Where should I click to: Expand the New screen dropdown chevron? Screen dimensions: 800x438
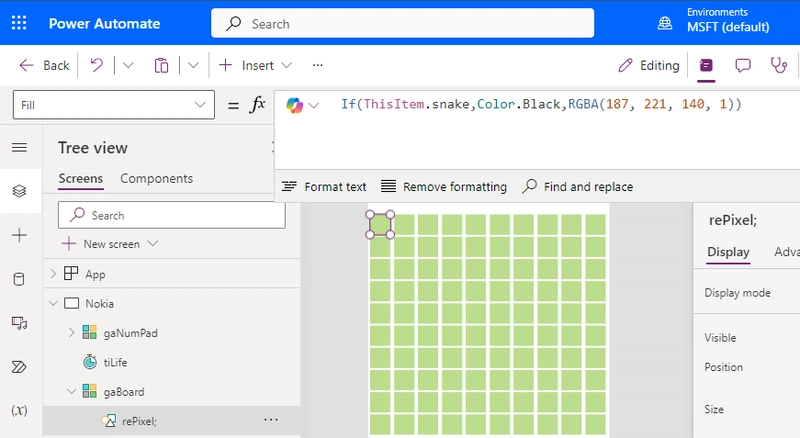[153, 244]
